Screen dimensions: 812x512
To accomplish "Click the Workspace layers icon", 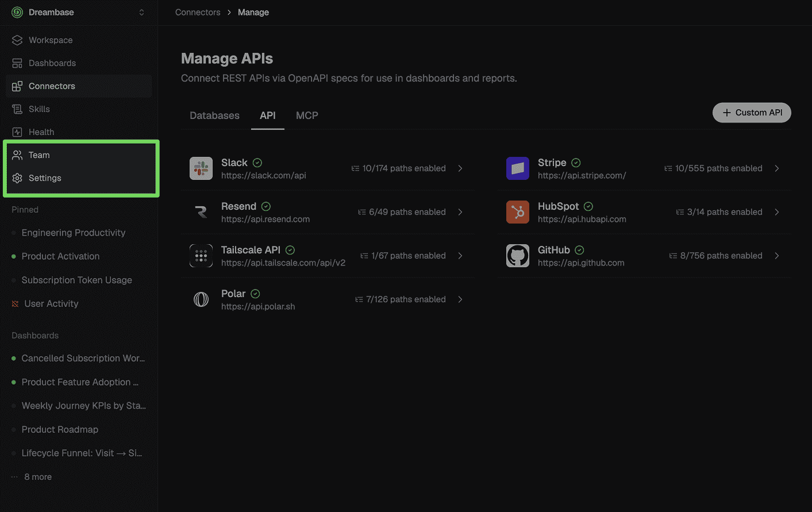I will [x=17, y=40].
